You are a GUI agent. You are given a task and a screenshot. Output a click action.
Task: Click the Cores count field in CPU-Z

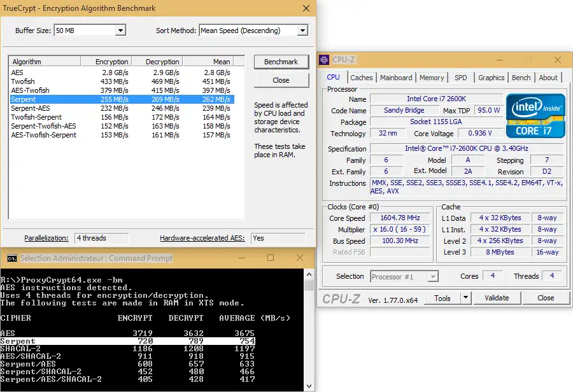click(493, 276)
